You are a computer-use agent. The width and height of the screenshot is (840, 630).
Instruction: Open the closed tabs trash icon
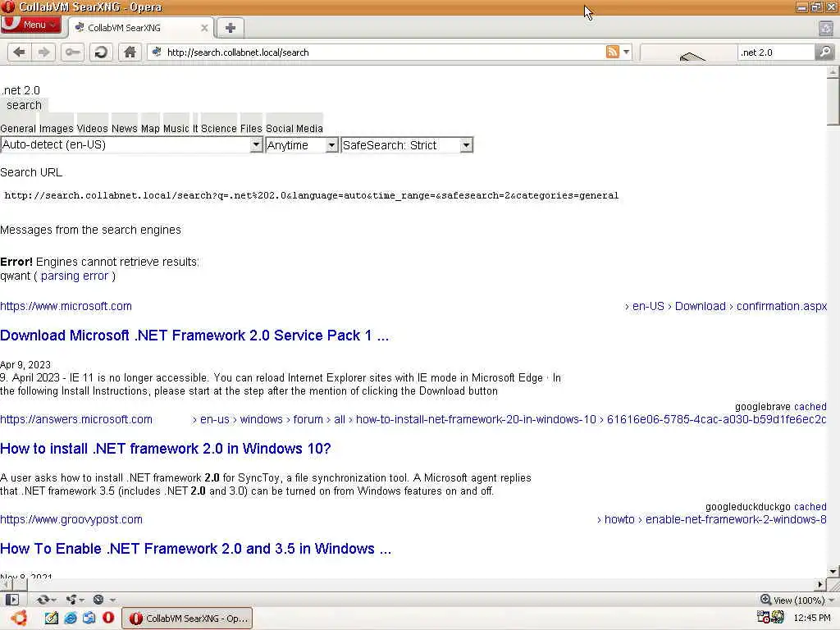pyautogui.click(x=826, y=28)
